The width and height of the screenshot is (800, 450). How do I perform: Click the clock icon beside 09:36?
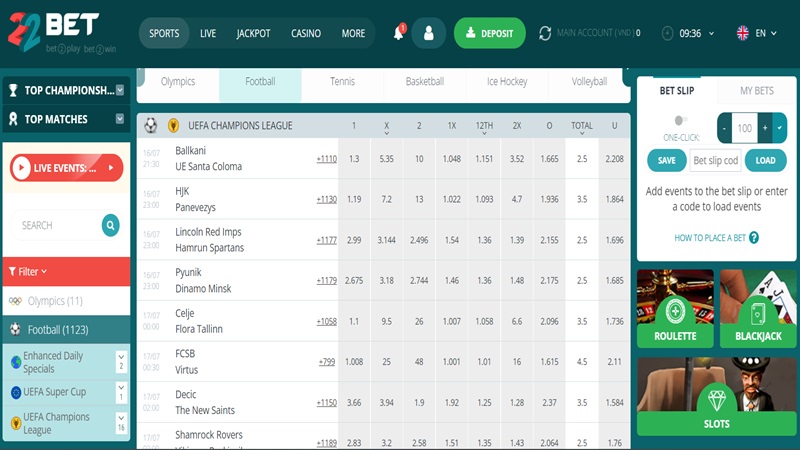click(x=667, y=33)
